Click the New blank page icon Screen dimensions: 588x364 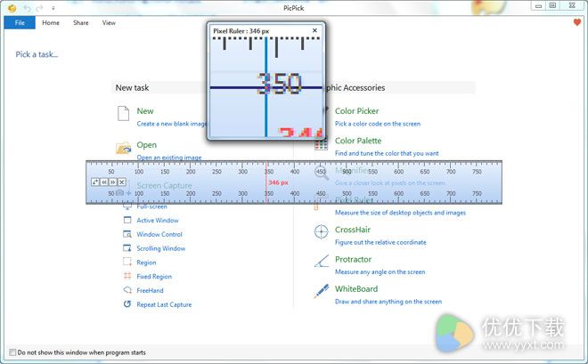pos(123,113)
